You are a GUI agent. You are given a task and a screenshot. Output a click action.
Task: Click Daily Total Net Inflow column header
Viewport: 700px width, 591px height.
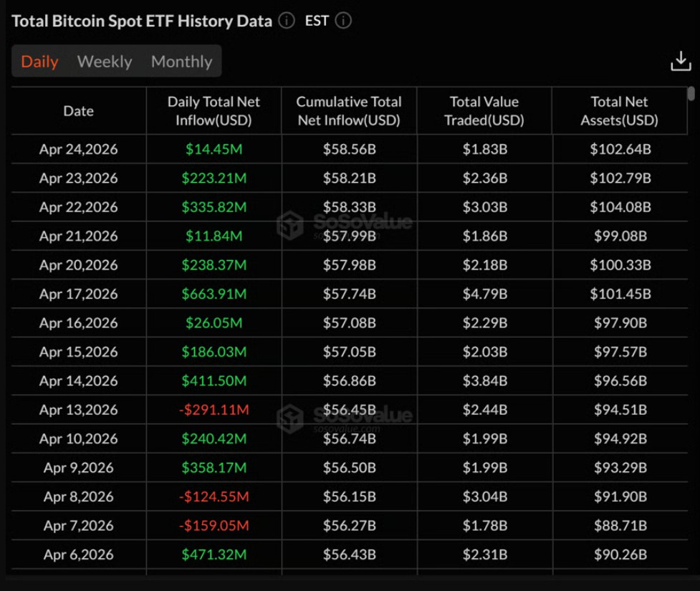point(214,111)
